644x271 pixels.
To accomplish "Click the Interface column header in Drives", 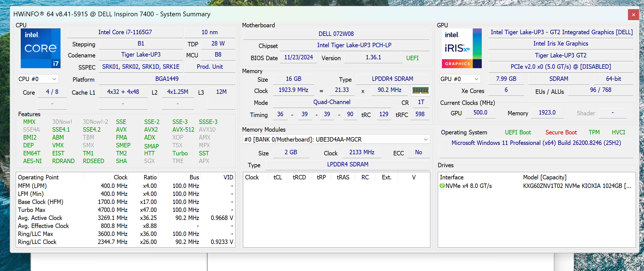I will pos(480,177).
